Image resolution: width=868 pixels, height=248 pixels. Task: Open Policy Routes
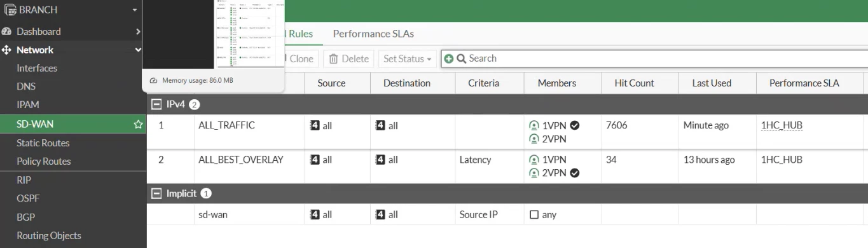click(x=44, y=162)
